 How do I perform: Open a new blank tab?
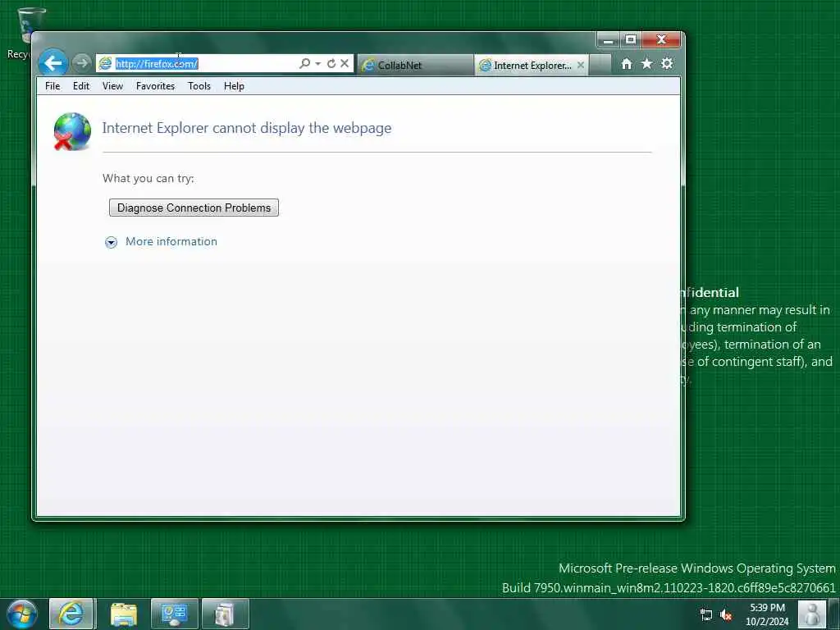[x=600, y=65]
